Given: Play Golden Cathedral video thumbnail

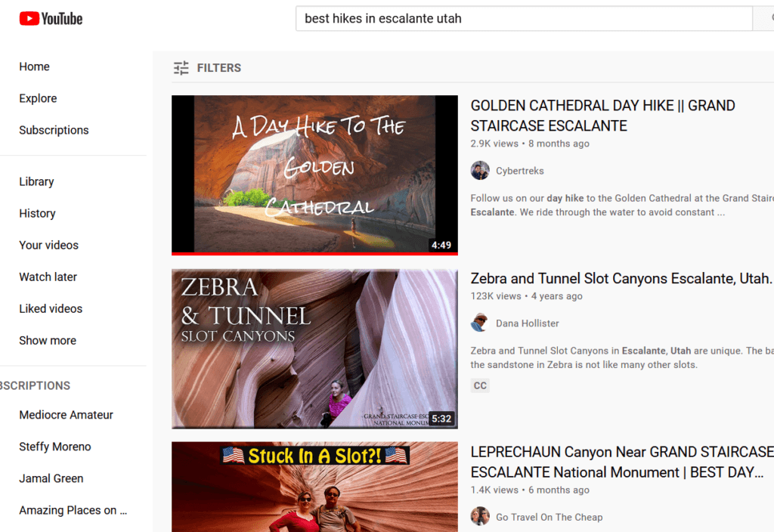Looking at the screenshot, I should [x=314, y=175].
